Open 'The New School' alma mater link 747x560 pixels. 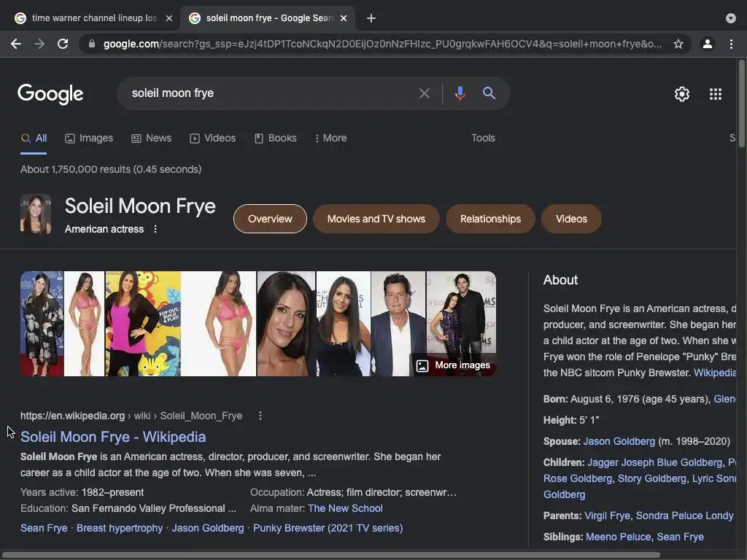(x=345, y=508)
